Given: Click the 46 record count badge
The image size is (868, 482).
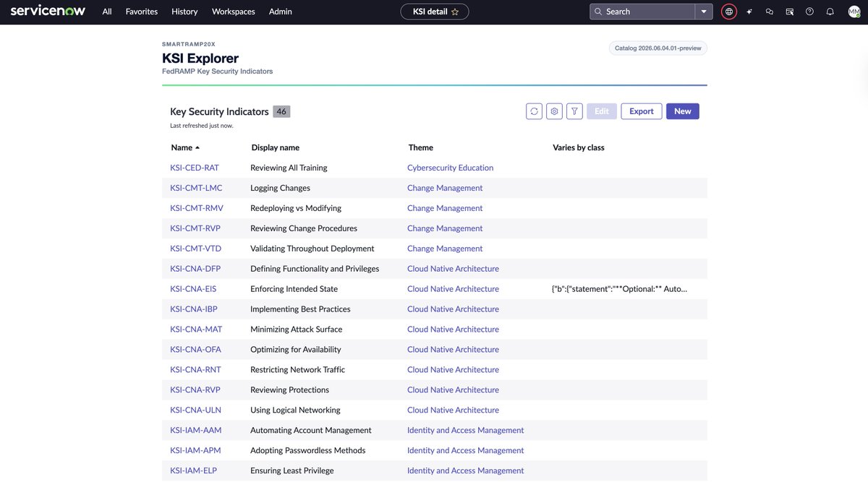Looking at the screenshot, I should 282,112.
